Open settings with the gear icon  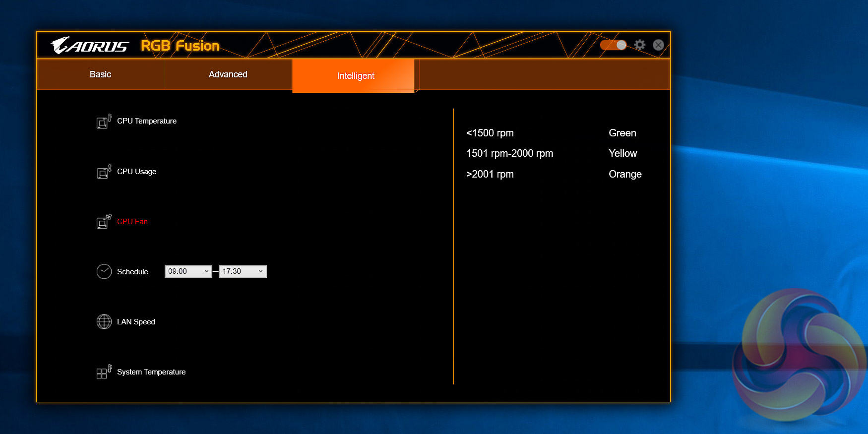click(x=640, y=45)
